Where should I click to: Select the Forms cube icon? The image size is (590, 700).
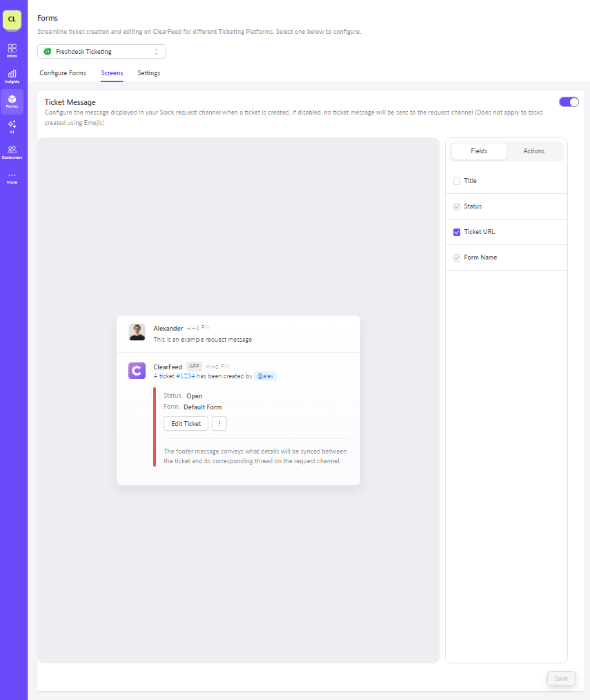pyautogui.click(x=12, y=101)
